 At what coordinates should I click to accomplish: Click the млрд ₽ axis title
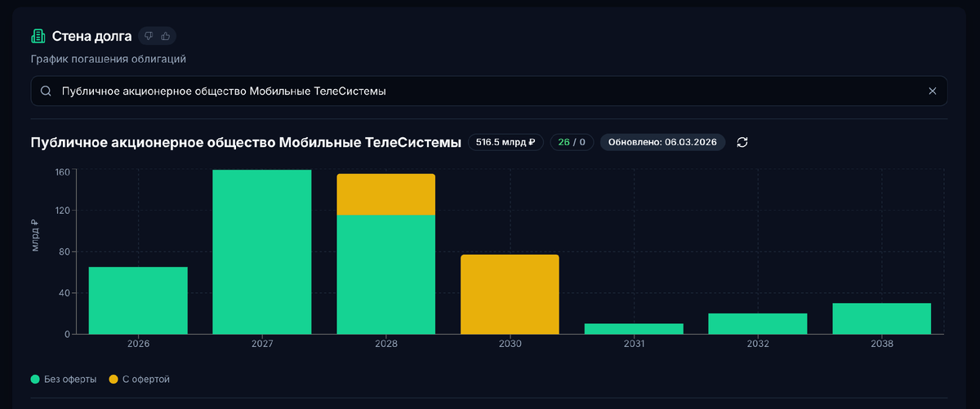35,235
